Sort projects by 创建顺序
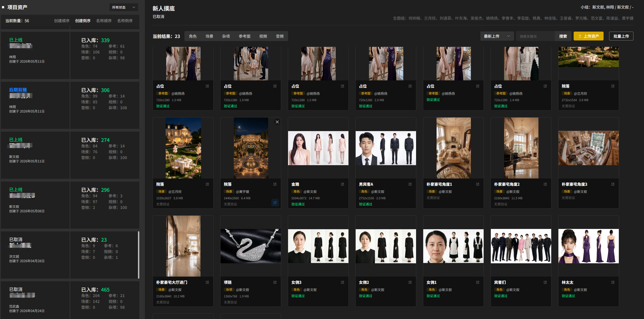 (x=62, y=21)
